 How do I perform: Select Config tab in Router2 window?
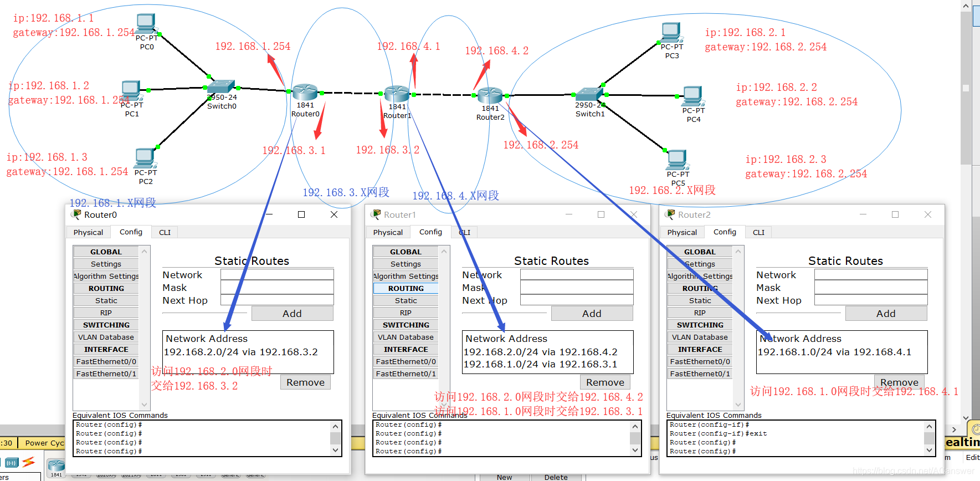coord(725,232)
